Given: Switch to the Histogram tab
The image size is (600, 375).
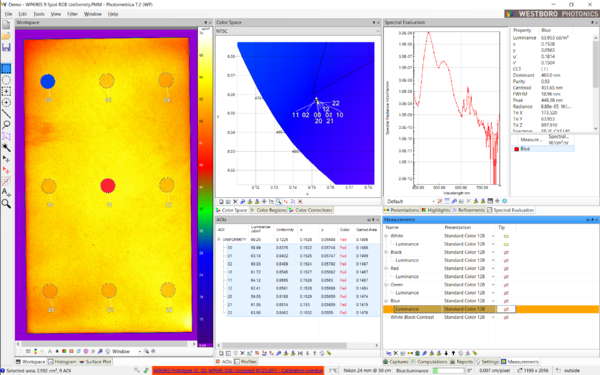Looking at the screenshot, I should point(62,362).
